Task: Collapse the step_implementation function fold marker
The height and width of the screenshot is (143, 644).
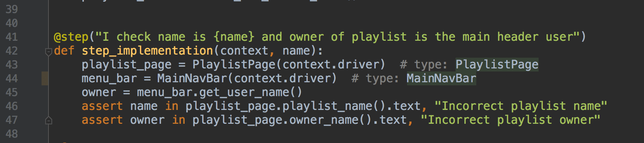Action: (x=48, y=52)
